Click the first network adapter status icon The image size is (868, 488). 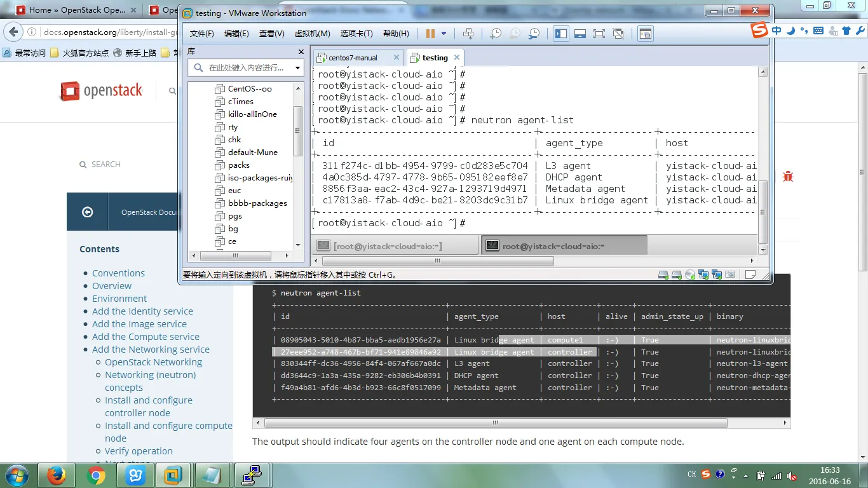click(x=703, y=275)
